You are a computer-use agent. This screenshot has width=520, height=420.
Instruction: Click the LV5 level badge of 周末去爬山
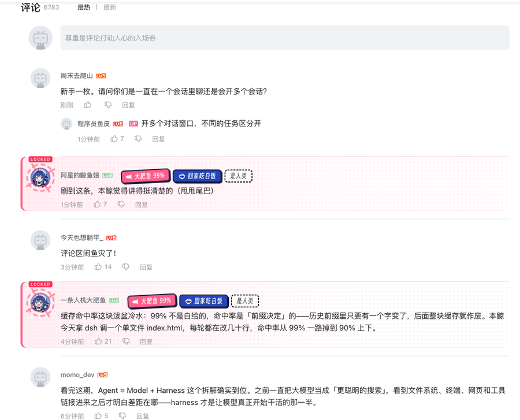[101, 76]
